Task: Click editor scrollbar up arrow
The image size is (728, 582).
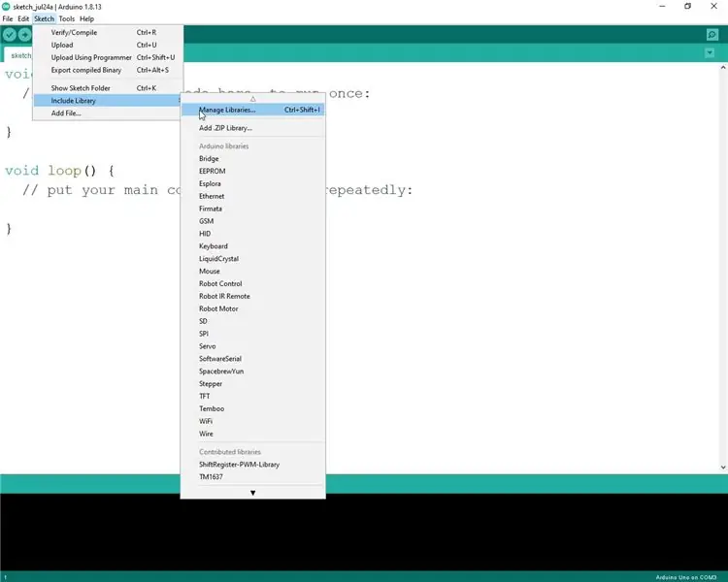Action: 723,67
